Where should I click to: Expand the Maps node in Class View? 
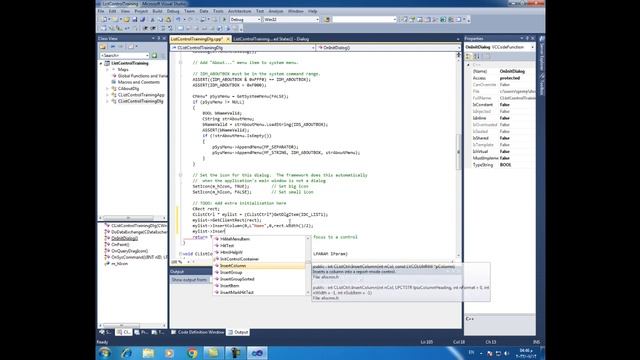point(108,70)
